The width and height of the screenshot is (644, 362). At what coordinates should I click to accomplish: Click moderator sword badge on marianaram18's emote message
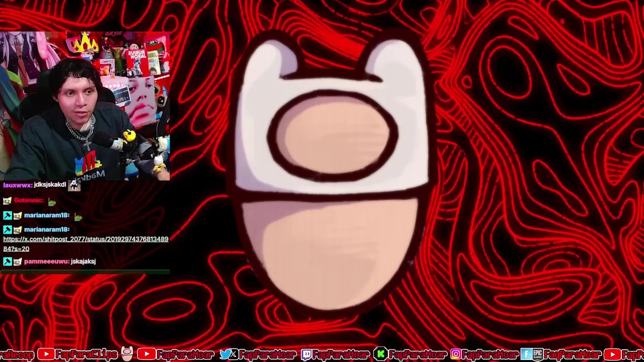tap(7, 216)
